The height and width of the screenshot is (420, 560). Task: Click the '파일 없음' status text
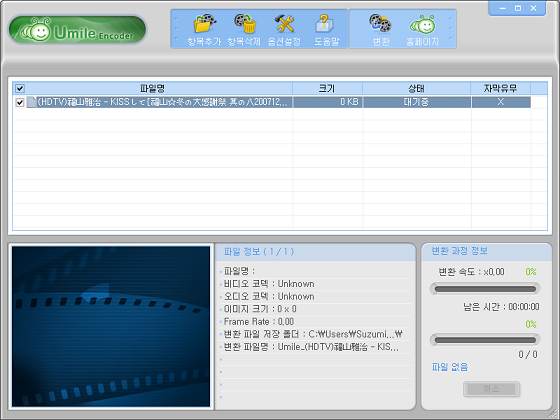tap(450, 367)
